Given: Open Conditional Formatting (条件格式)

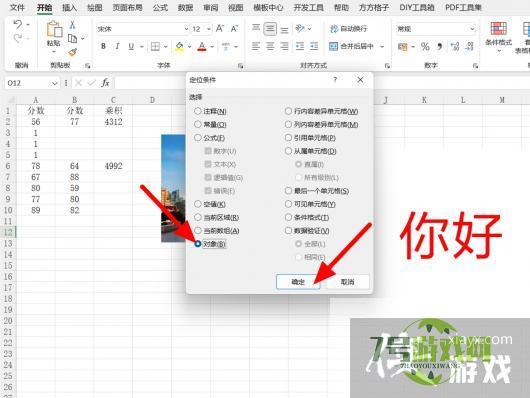Looking at the screenshot, I should pyautogui.click(x=499, y=37).
